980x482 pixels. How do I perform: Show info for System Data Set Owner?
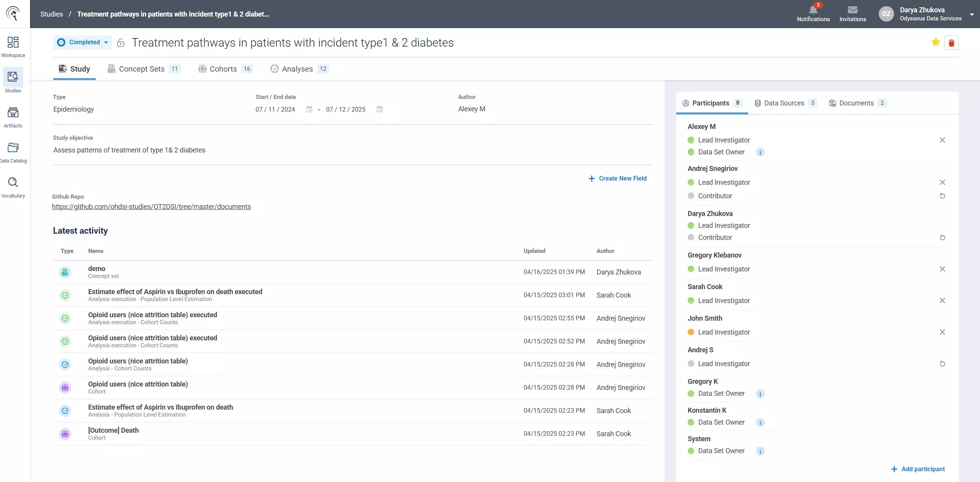pyautogui.click(x=760, y=451)
